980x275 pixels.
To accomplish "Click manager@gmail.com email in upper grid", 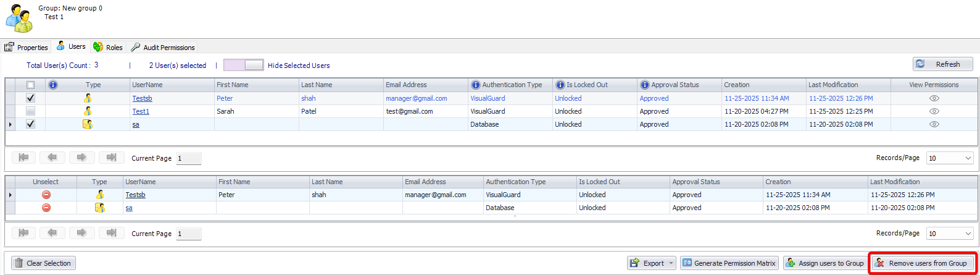I will click(x=417, y=98).
